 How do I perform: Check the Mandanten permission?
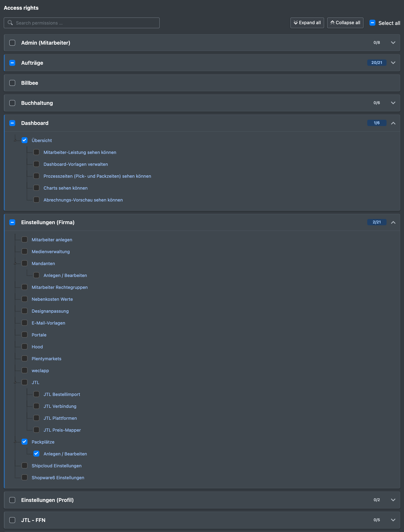(25, 263)
